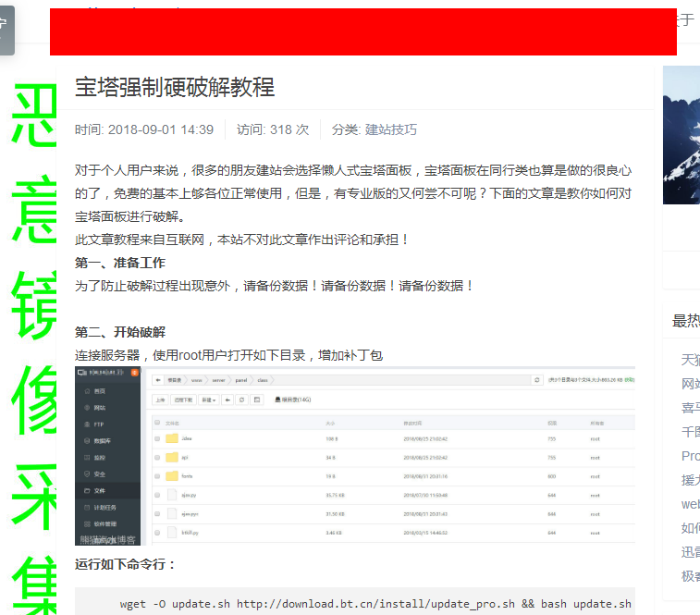Check the .idea folder row checkbox

tap(157, 439)
